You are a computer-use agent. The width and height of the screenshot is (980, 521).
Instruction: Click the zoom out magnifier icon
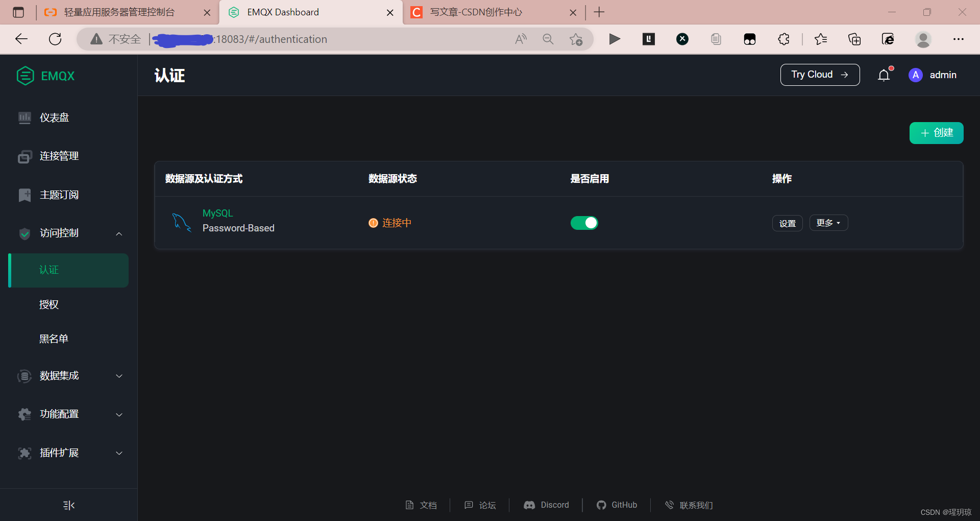pyautogui.click(x=548, y=39)
